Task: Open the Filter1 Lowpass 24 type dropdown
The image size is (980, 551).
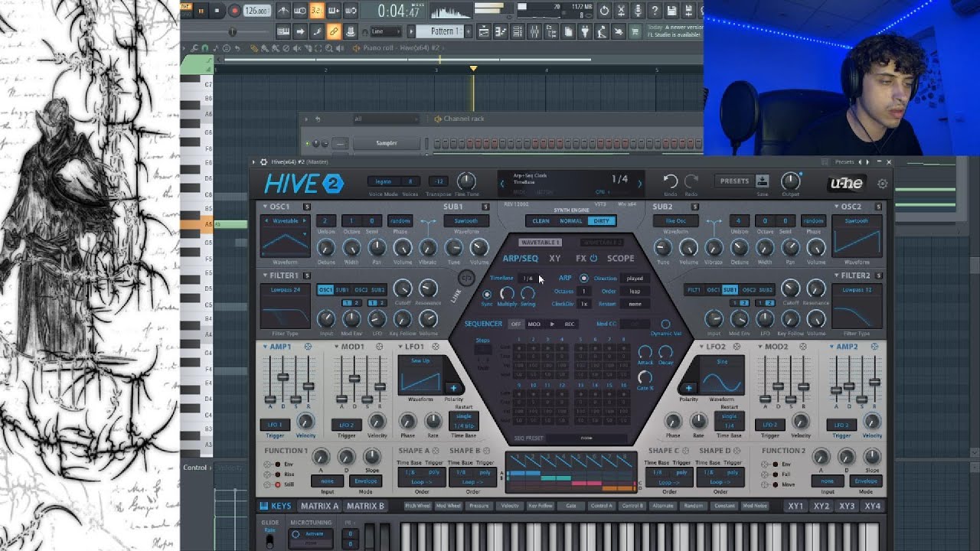Action: click(285, 289)
